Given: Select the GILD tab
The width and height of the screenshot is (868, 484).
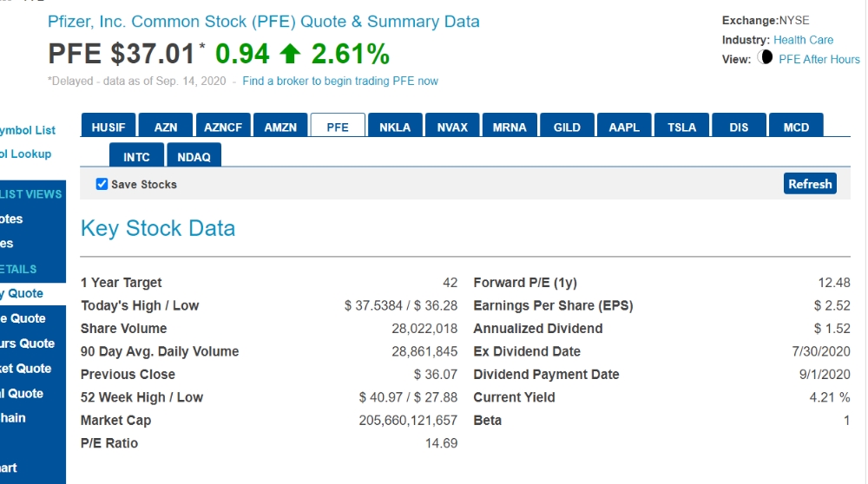Looking at the screenshot, I should click(567, 125).
